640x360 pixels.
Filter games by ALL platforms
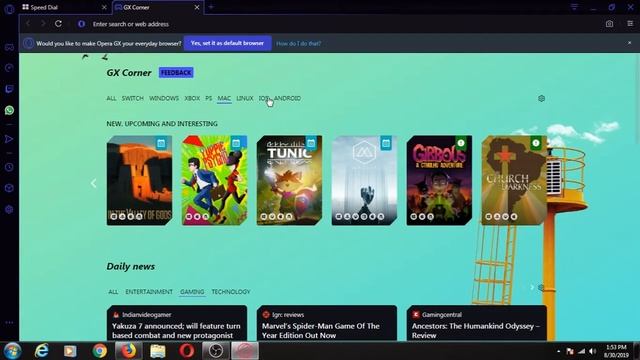(x=111, y=98)
